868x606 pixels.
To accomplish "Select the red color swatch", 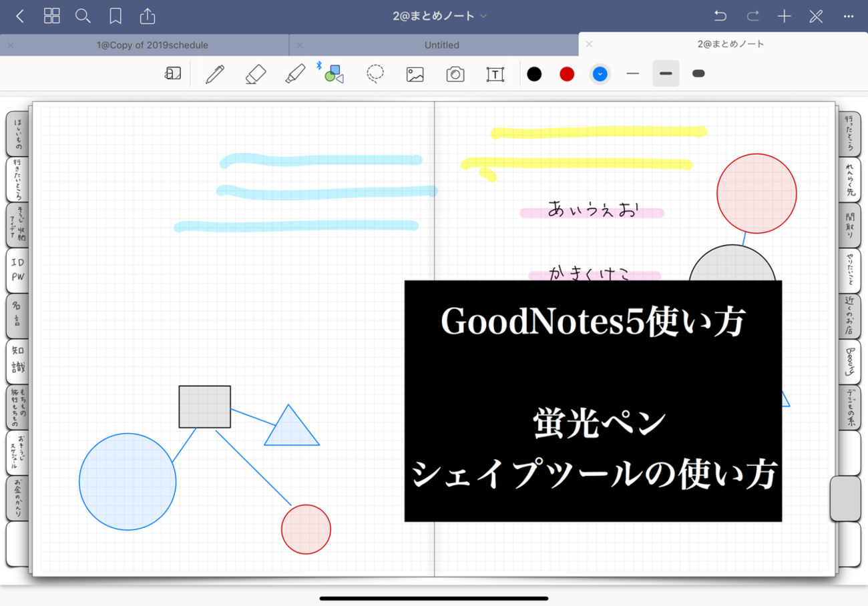I will (567, 73).
